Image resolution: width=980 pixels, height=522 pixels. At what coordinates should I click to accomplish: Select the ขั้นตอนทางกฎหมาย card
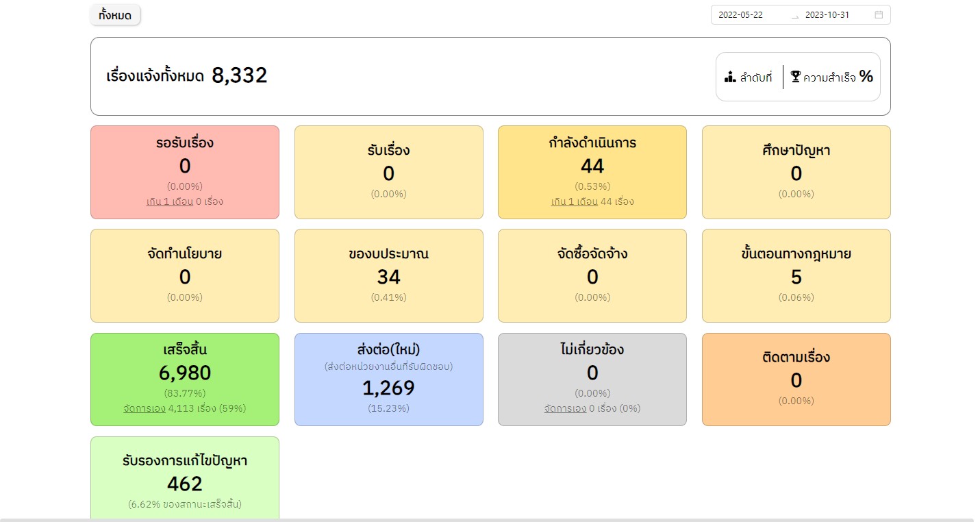pyautogui.click(x=796, y=275)
